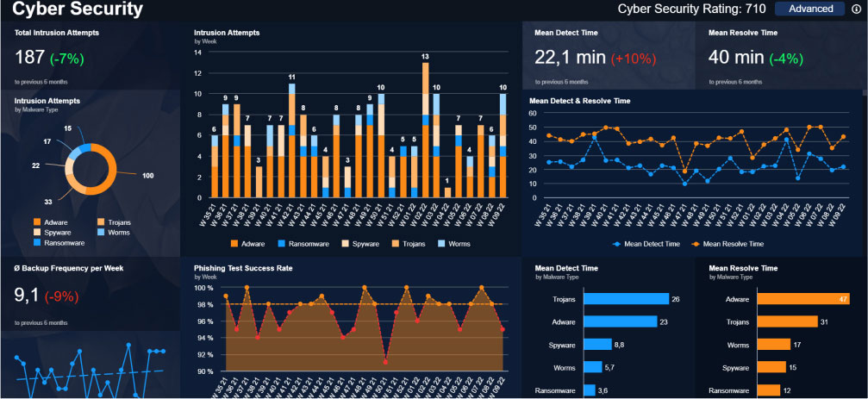
Task: Toggle Mean Resolve Time series in line legend
Action: (727, 244)
